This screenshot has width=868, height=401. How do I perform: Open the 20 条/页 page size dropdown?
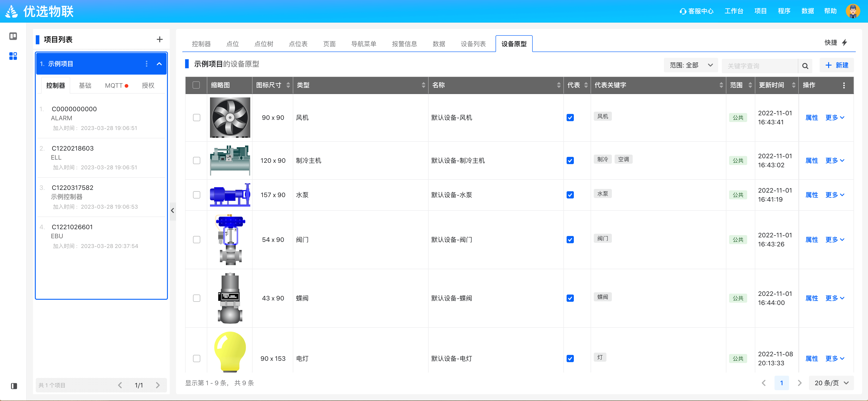tap(831, 383)
